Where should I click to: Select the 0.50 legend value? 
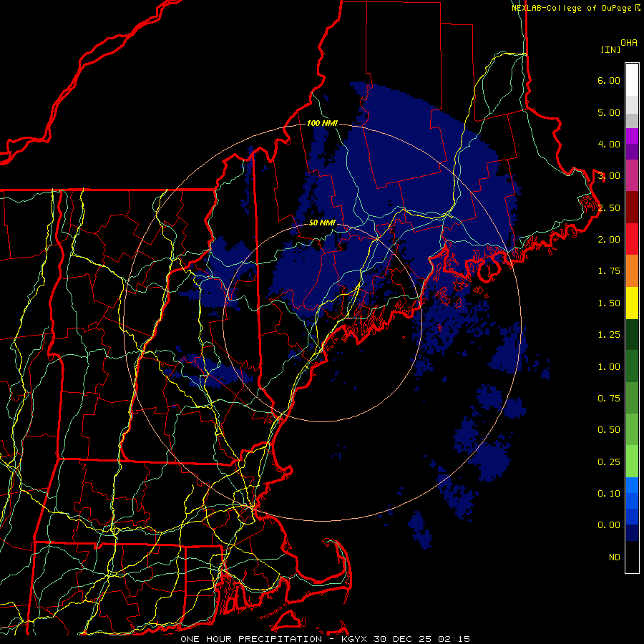point(608,430)
